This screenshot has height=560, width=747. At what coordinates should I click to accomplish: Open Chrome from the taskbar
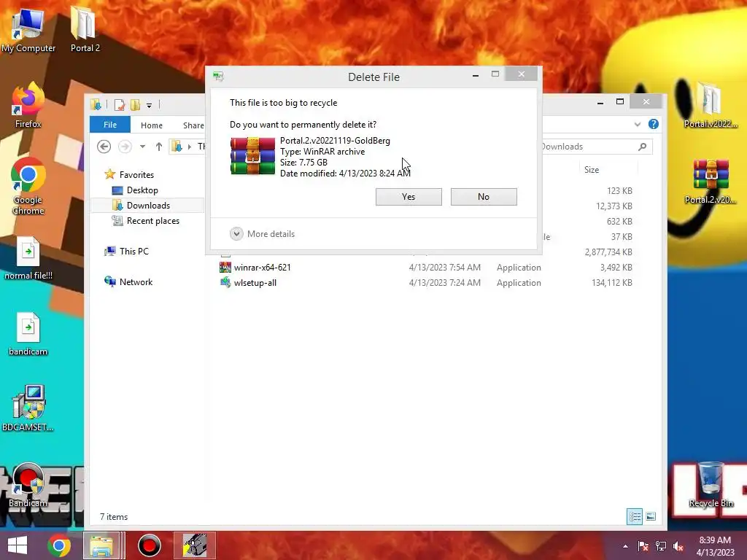(x=59, y=545)
